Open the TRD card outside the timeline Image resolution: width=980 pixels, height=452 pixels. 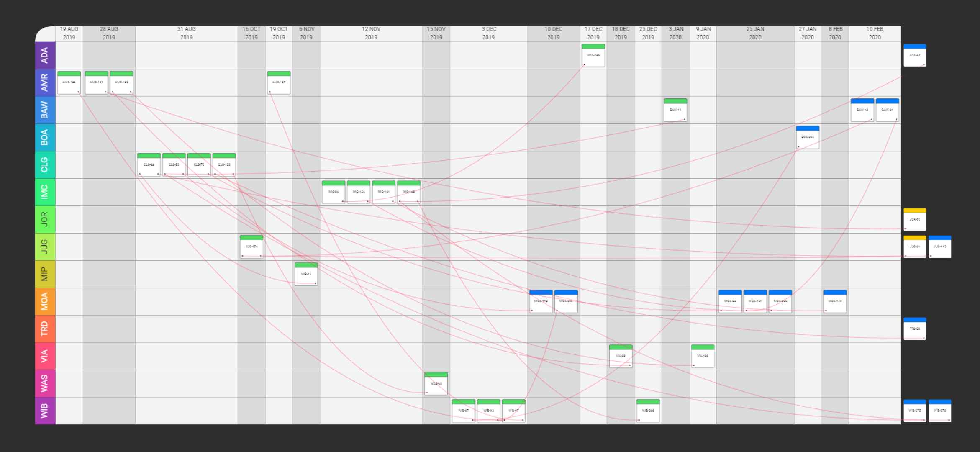coord(915,329)
